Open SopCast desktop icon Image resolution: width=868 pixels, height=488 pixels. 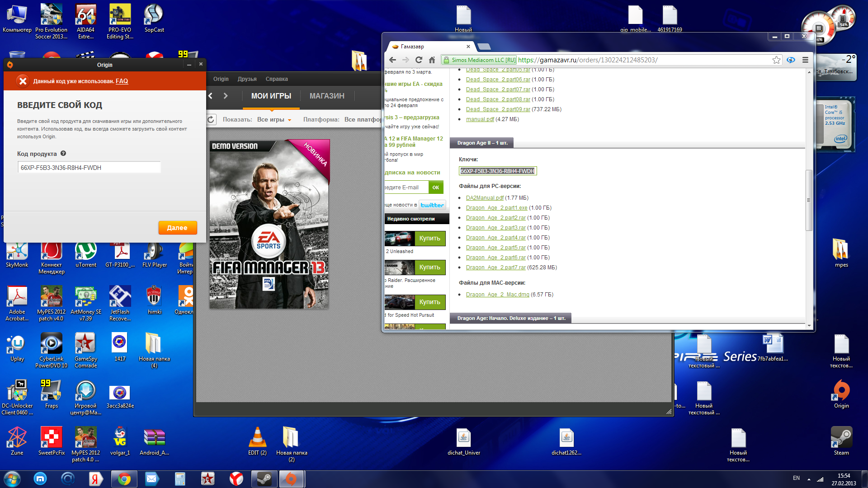pos(154,18)
